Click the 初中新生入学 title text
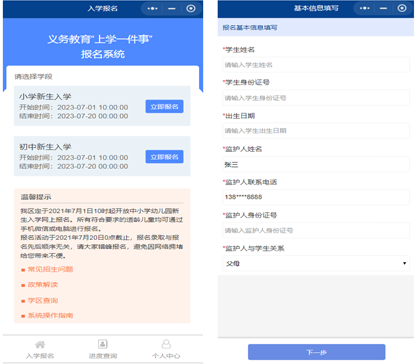The image size is (420, 364). (45, 147)
